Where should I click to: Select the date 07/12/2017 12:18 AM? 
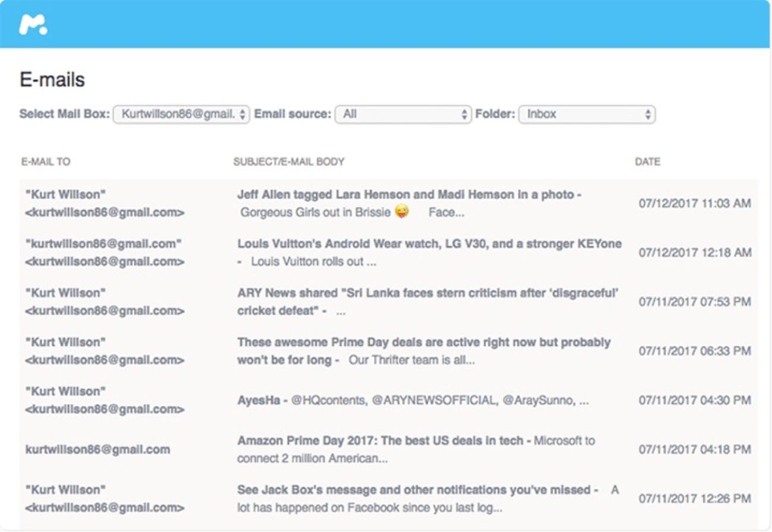click(x=695, y=253)
